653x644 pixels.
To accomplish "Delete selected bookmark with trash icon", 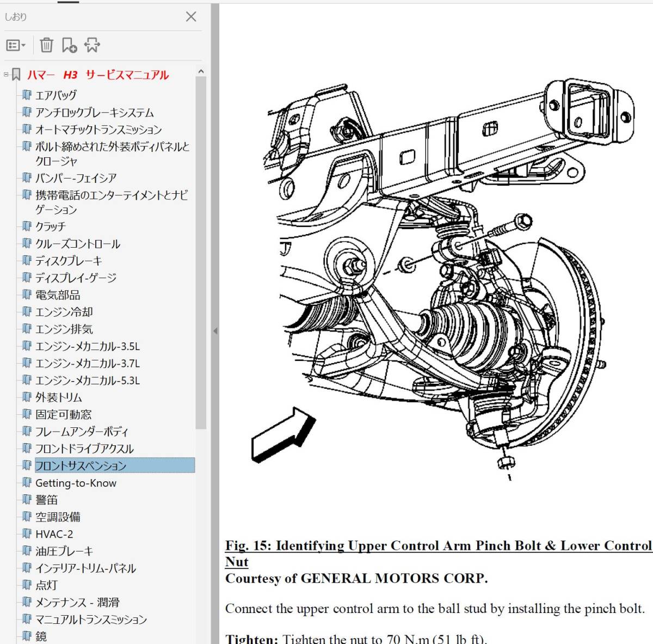I will [x=46, y=45].
